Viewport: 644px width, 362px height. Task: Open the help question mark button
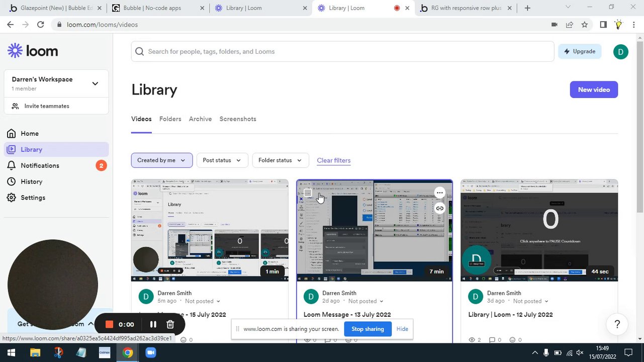617,324
